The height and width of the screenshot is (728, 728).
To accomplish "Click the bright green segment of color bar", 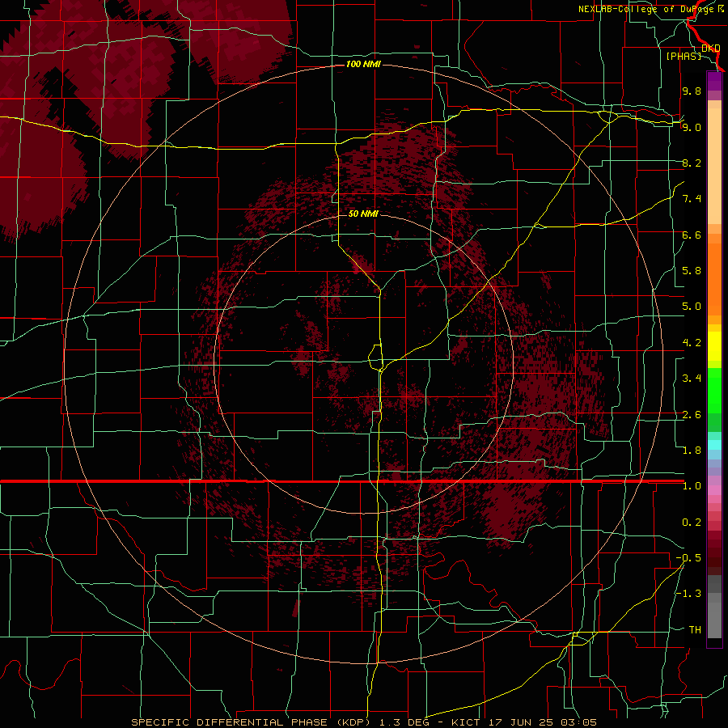I will (714, 391).
